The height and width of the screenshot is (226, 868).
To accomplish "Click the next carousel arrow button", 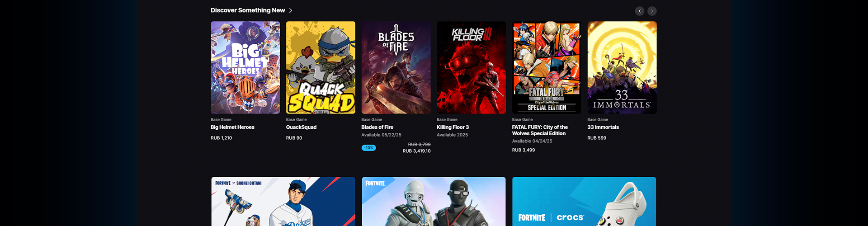I will point(652,11).
